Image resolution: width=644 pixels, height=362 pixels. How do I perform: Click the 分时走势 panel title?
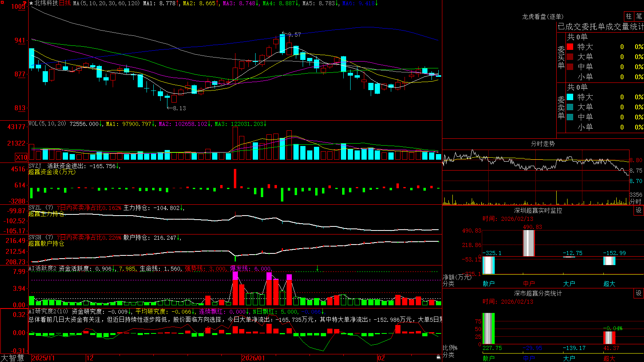point(543,144)
